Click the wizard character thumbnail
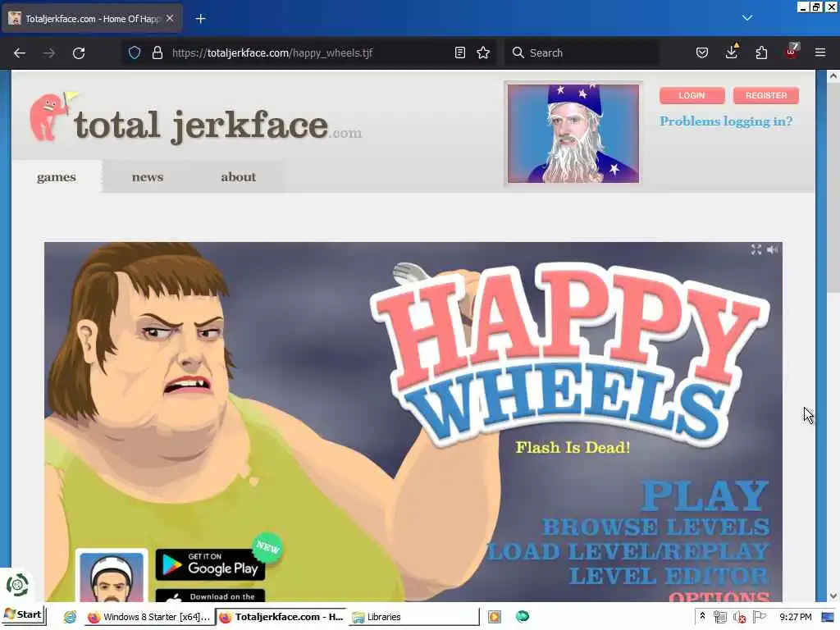The image size is (840, 630). [573, 134]
